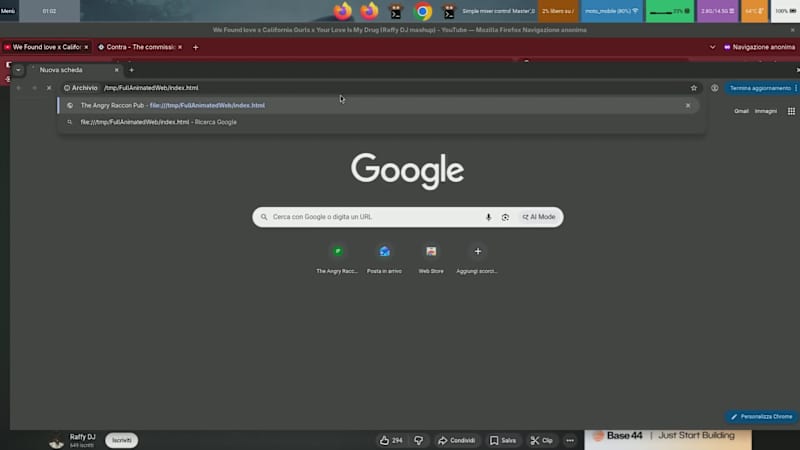The image size is (800, 450).
Task: Open The Angry Racc... shortcut tile
Action: coord(337,259)
